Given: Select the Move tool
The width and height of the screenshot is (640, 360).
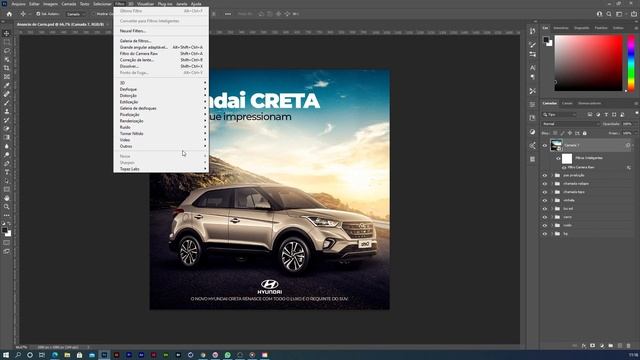Looking at the screenshot, I should [7, 33].
